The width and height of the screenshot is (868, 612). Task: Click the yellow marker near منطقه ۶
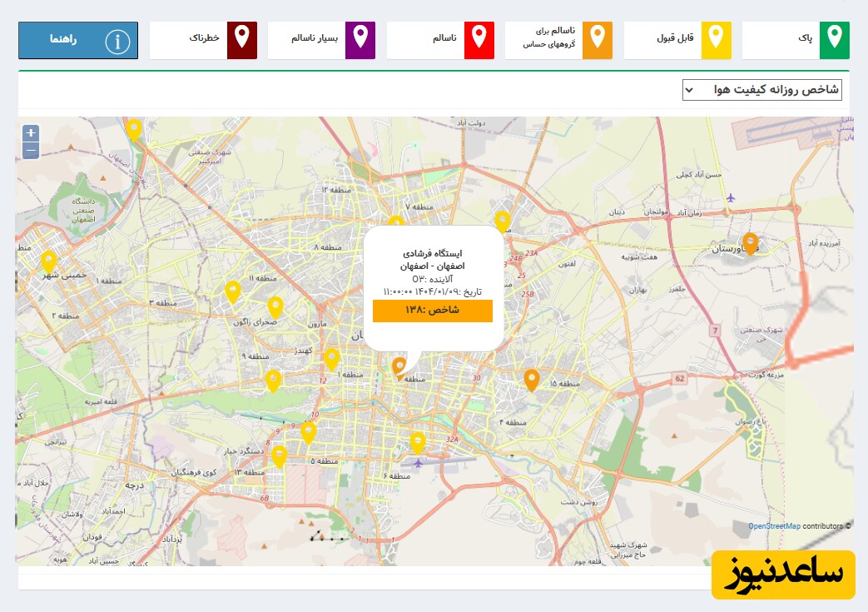[x=418, y=442]
